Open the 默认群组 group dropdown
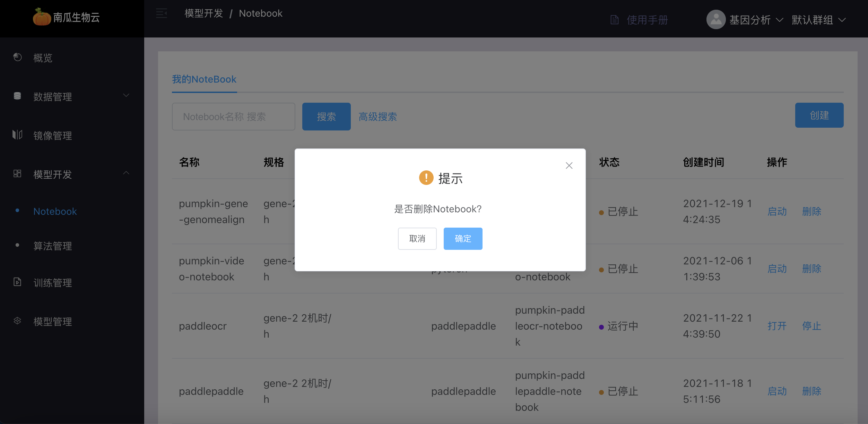 click(x=818, y=20)
